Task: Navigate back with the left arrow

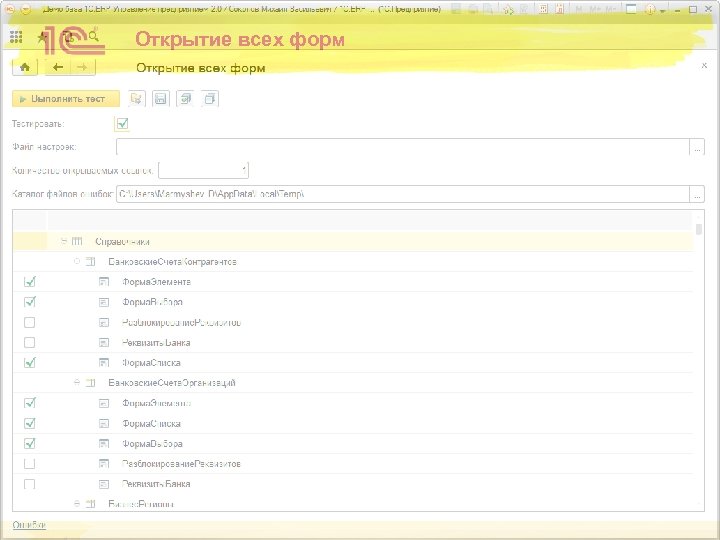Action: coord(58,68)
